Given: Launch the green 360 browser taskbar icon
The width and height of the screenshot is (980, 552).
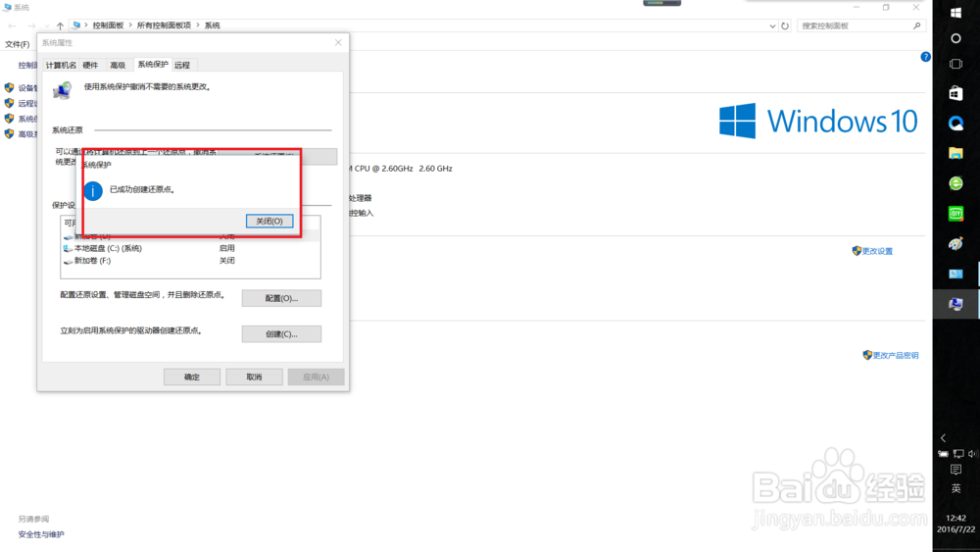Looking at the screenshot, I should (x=955, y=183).
